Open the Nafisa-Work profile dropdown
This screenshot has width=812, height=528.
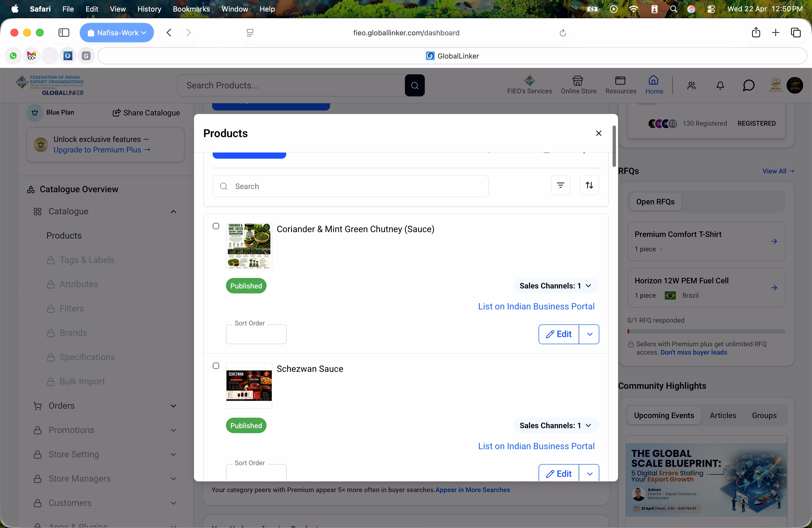point(117,33)
